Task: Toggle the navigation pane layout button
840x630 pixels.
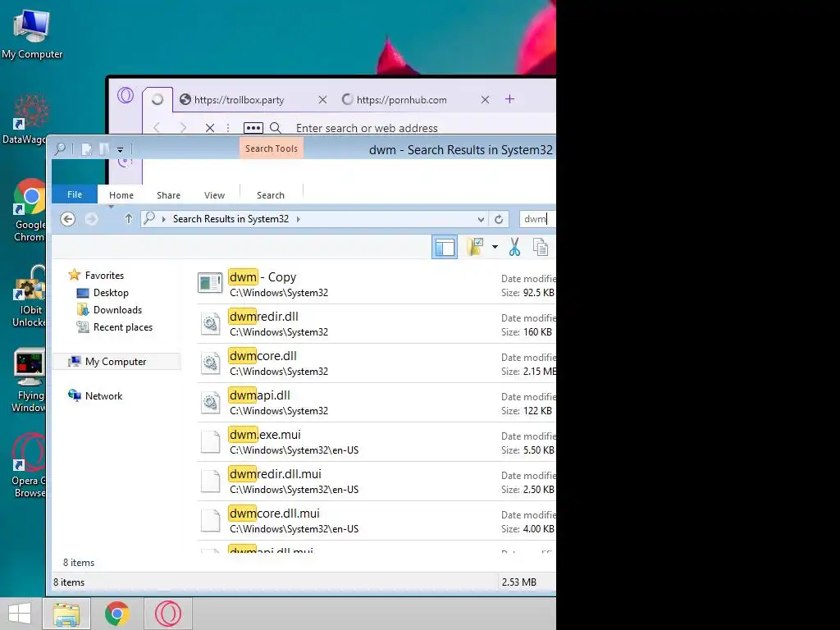Action: [x=445, y=247]
